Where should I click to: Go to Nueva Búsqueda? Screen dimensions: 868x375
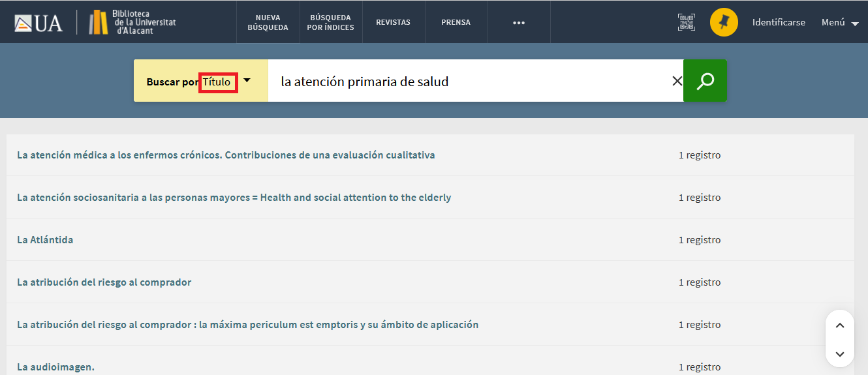[268, 22]
